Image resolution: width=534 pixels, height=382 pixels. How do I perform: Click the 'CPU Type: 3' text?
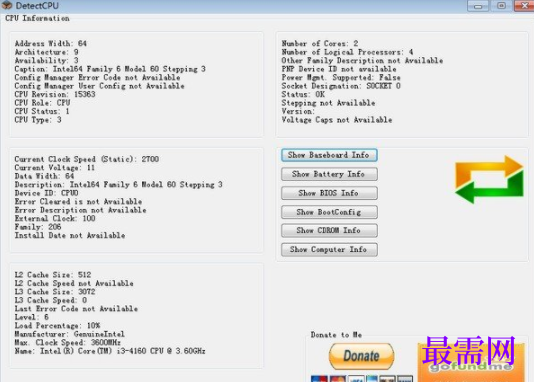click(x=38, y=120)
